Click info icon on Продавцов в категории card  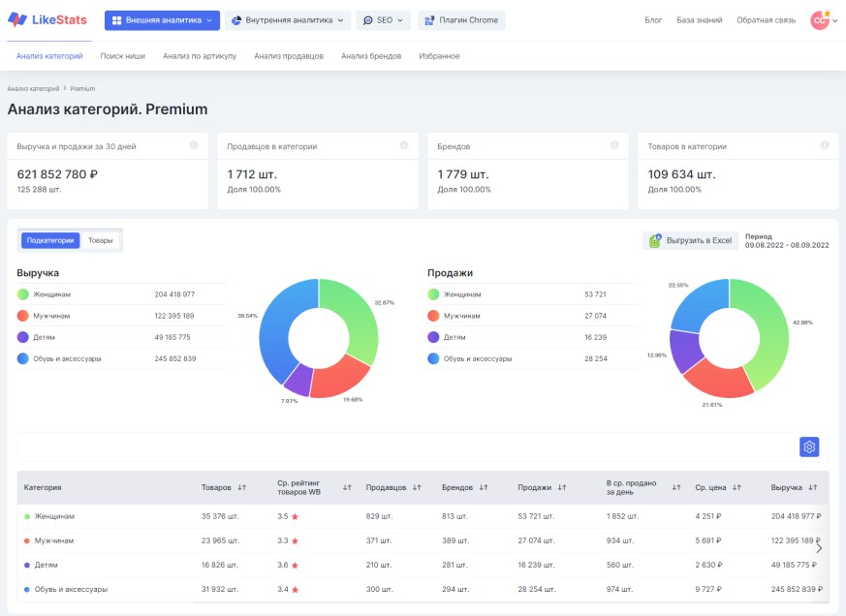point(403,145)
